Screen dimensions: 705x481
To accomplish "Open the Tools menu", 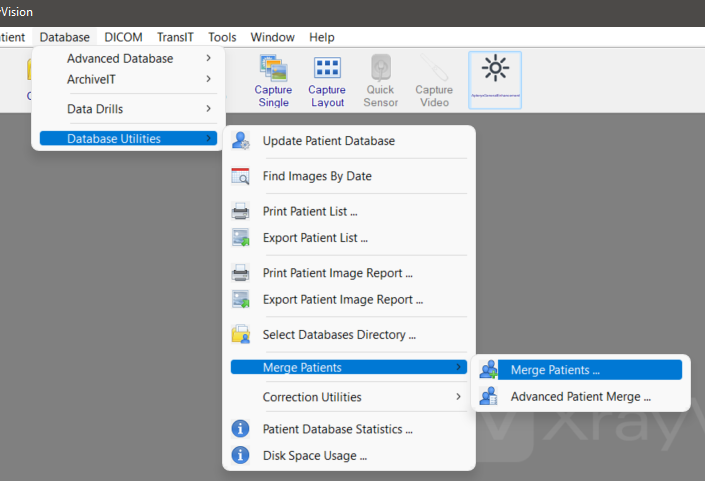I will click(222, 37).
